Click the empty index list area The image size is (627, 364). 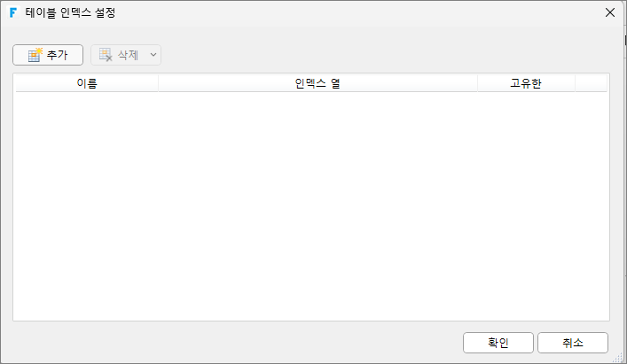tap(311, 206)
